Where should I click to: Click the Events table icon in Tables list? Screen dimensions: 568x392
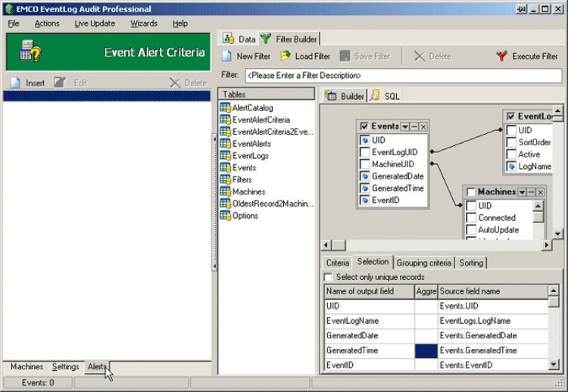(x=226, y=167)
